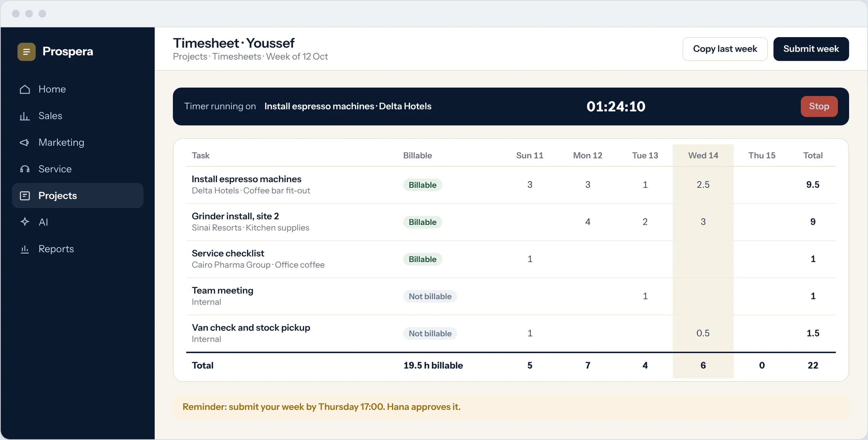Click the Prospera logo icon

26,52
